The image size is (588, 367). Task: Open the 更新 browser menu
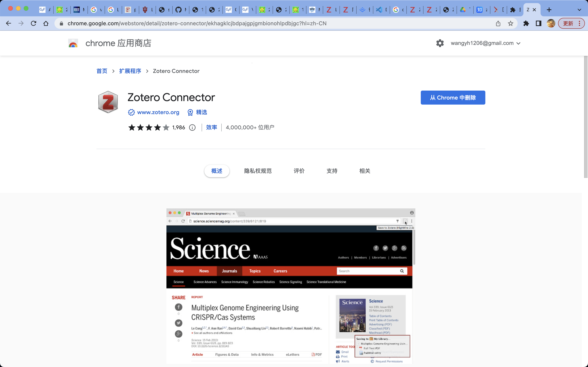tap(571, 23)
